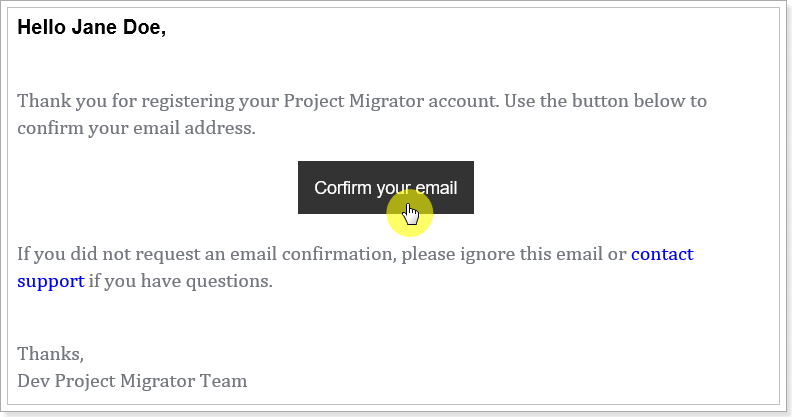792x417 pixels.
Task: Click the 'if you have questions.' text
Action: [180, 281]
